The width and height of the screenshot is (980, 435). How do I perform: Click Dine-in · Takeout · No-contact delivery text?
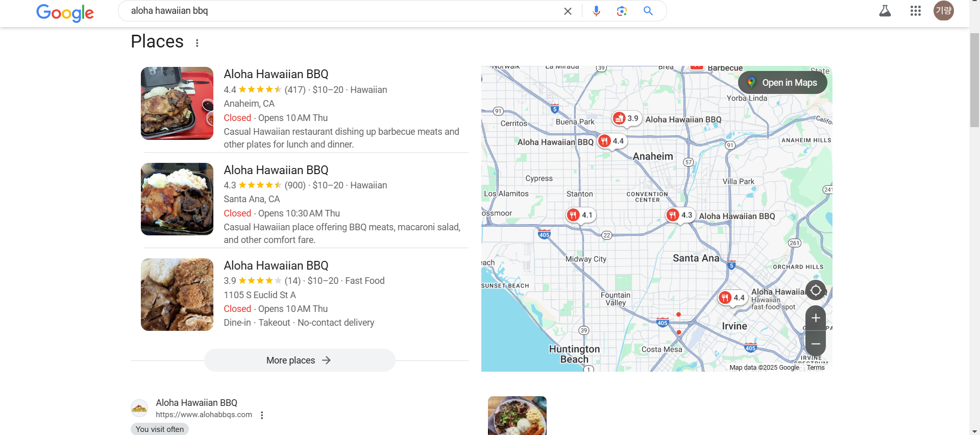pyautogui.click(x=299, y=323)
